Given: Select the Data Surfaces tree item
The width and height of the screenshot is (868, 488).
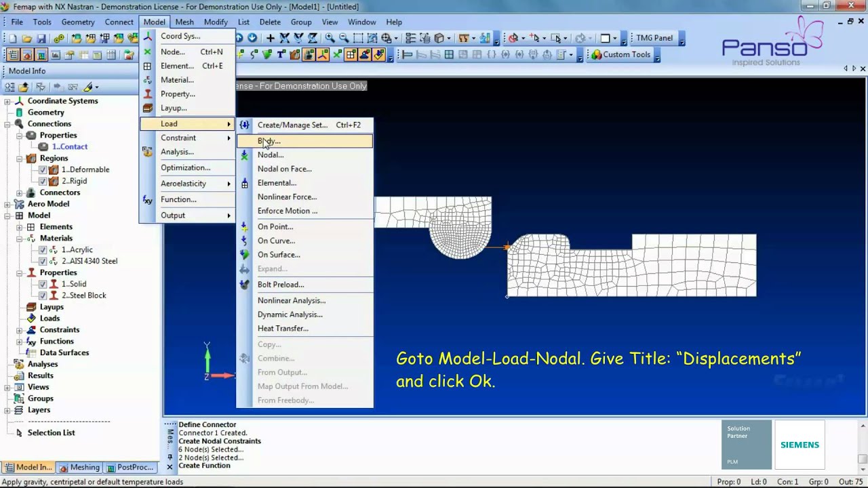Looking at the screenshot, I should pyautogui.click(x=64, y=353).
